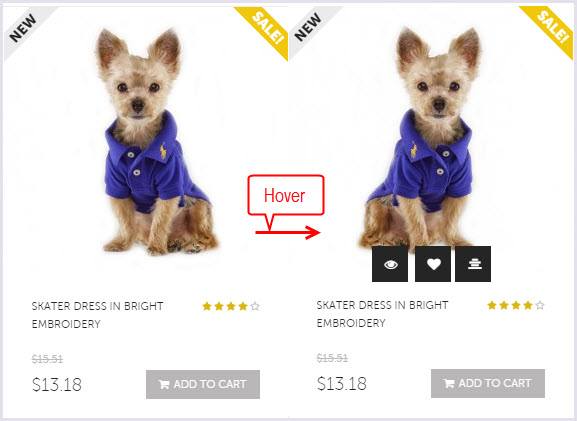Image resolution: width=577 pixels, height=421 pixels.
Task: Click the right product's crossed-out $15.51 price
Action: 332,358
